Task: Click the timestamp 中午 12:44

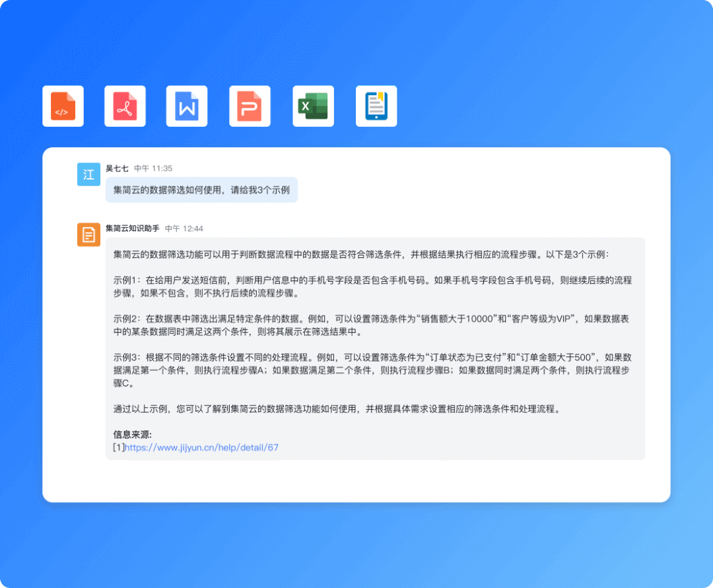Action: click(x=184, y=228)
